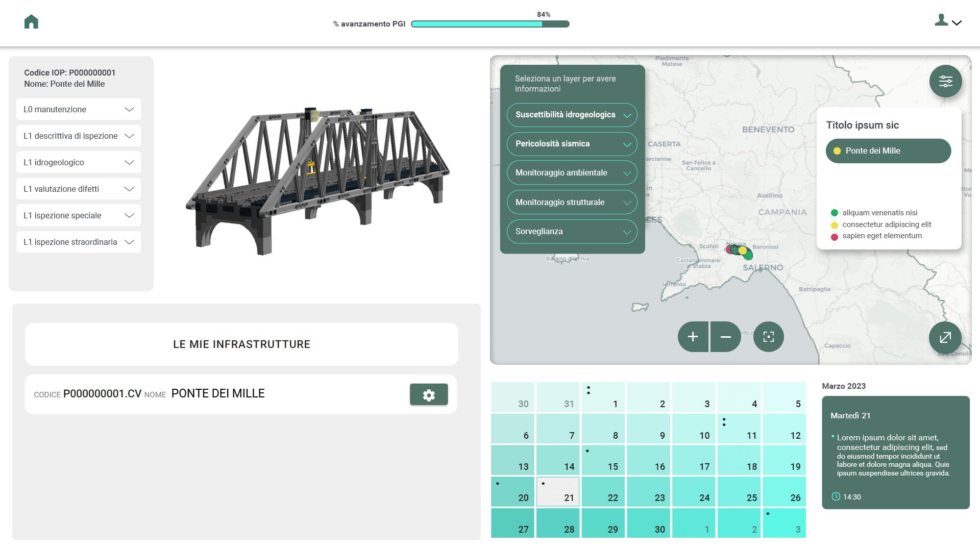Viewport: 980px width, 551px height.
Task: Click yellow legend dot consectetur adipiscing elit
Action: (835, 225)
